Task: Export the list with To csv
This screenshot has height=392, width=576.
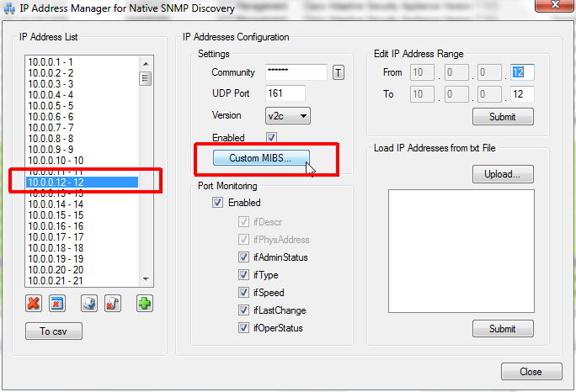Action: [x=54, y=331]
